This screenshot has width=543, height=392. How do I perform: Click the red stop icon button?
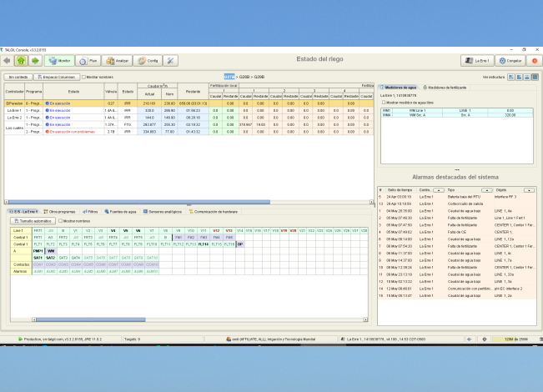535,61
